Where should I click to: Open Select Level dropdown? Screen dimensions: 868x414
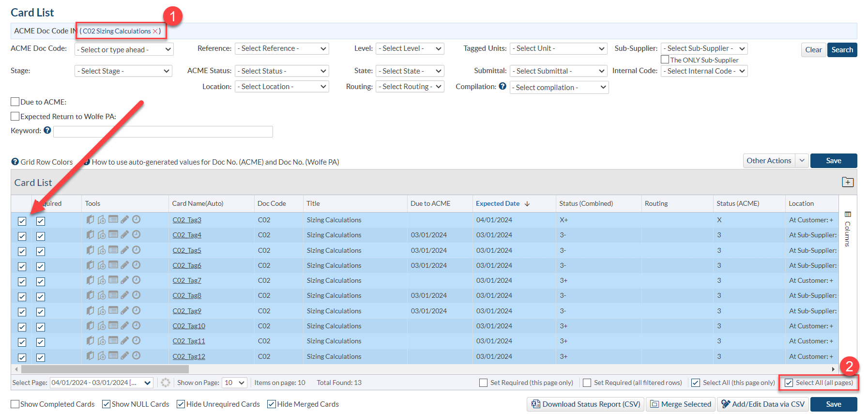coord(410,48)
